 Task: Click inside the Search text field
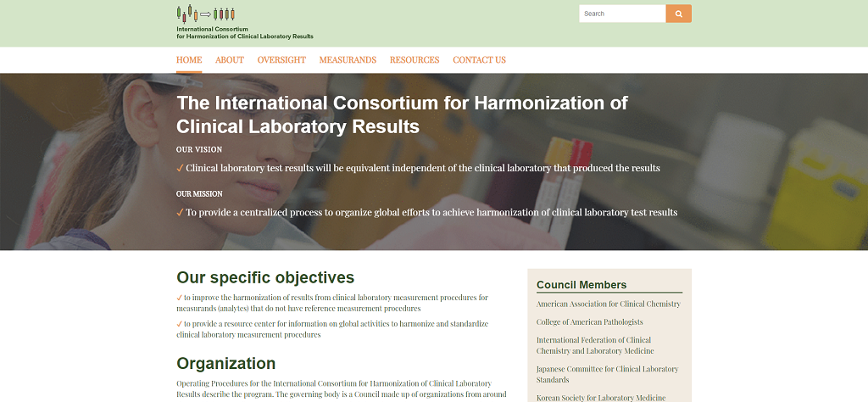point(622,14)
